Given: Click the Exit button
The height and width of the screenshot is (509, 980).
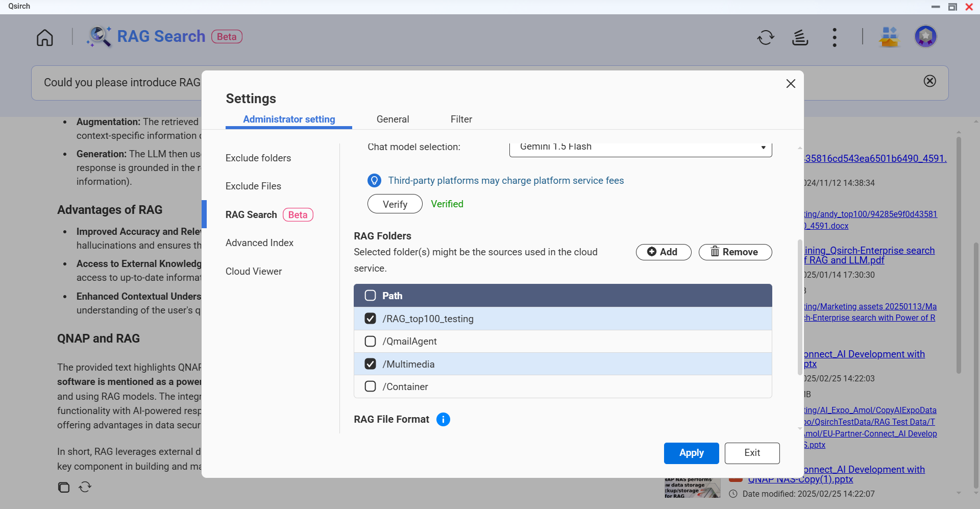Looking at the screenshot, I should [752, 453].
